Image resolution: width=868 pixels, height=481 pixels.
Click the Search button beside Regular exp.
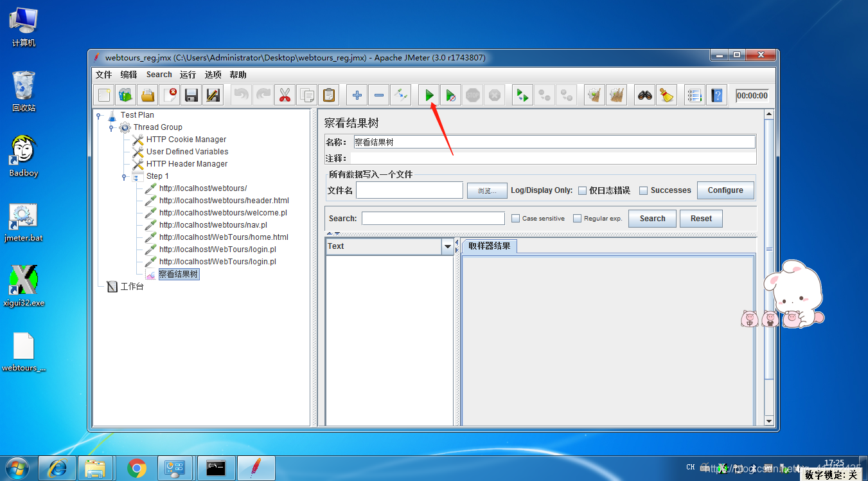[x=652, y=219]
